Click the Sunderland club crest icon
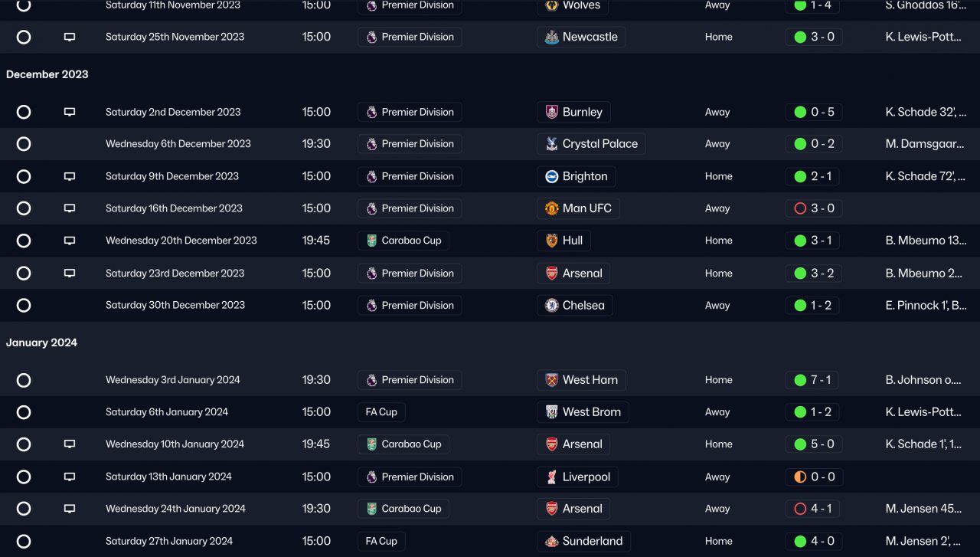Image resolution: width=980 pixels, height=557 pixels. click(551, 541)
